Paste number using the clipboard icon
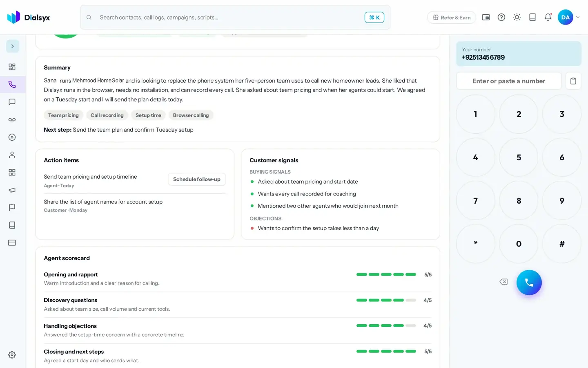 (573, 81)
